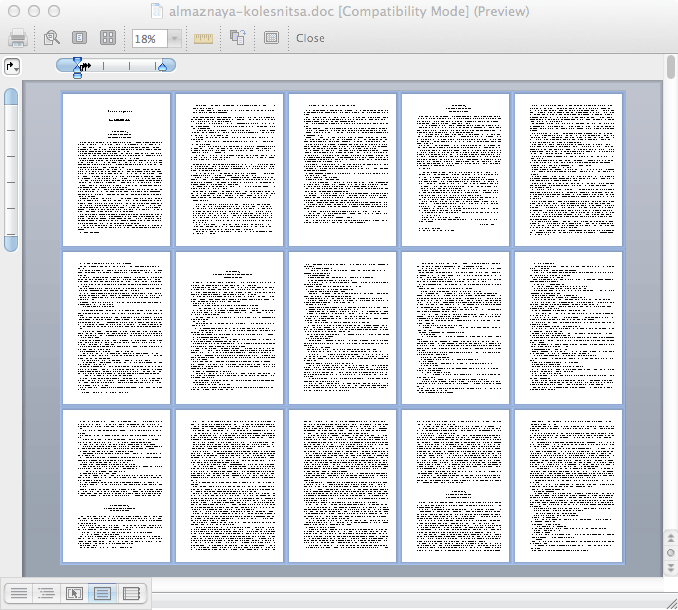This screenshot has height=610, width=678.
Task: Open the tab stop type selector
Action: point(12,66)
